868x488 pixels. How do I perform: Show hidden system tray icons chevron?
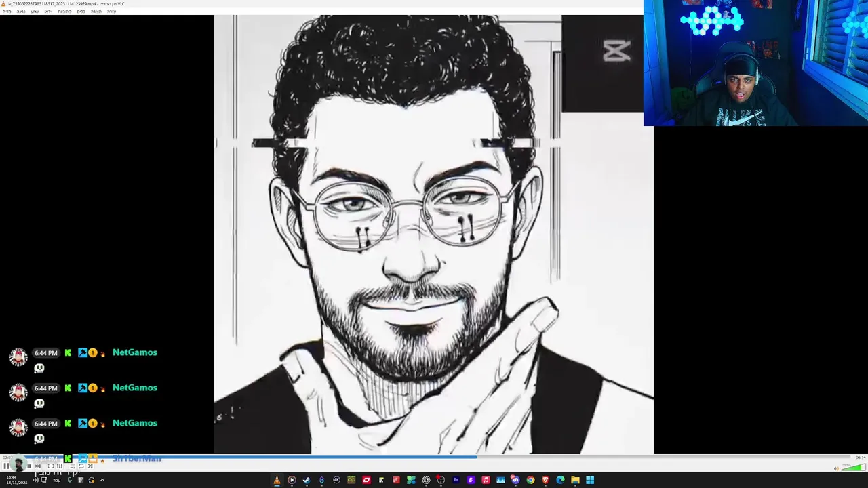pos(102,480)
